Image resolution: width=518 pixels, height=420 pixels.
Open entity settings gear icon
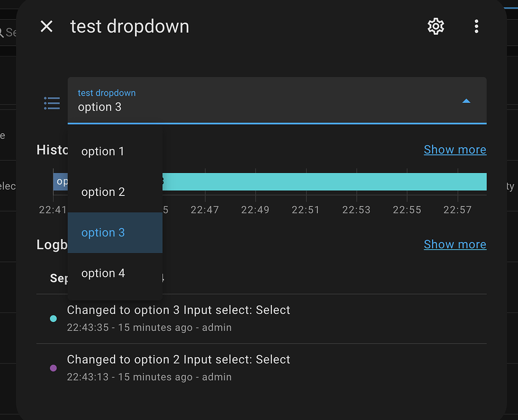(436, 26)
